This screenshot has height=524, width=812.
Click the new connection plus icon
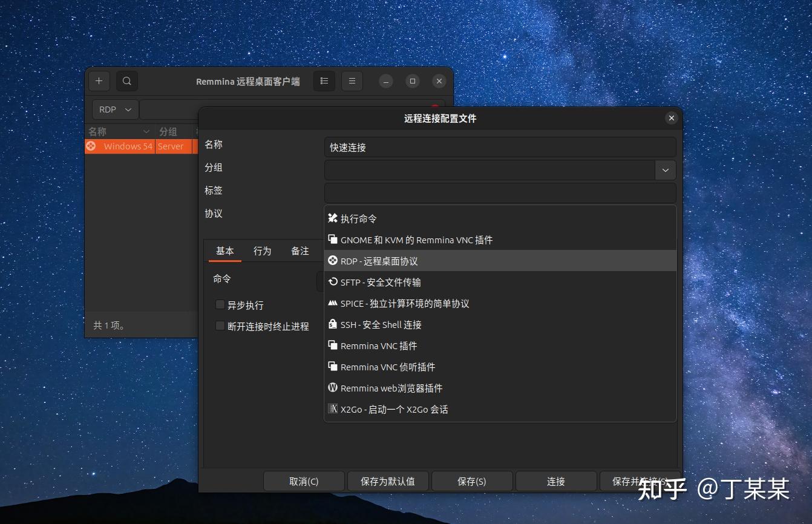[x=99, y=80]
